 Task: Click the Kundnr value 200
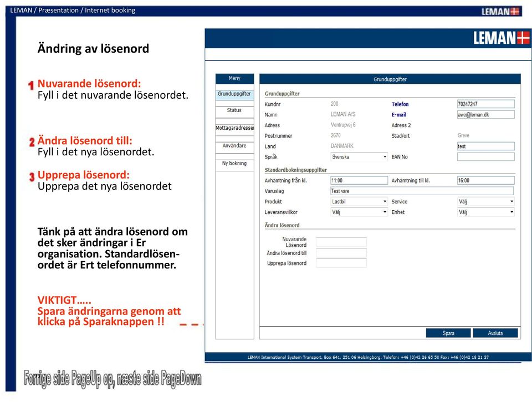pyautogui.click(x=335, y=104)
